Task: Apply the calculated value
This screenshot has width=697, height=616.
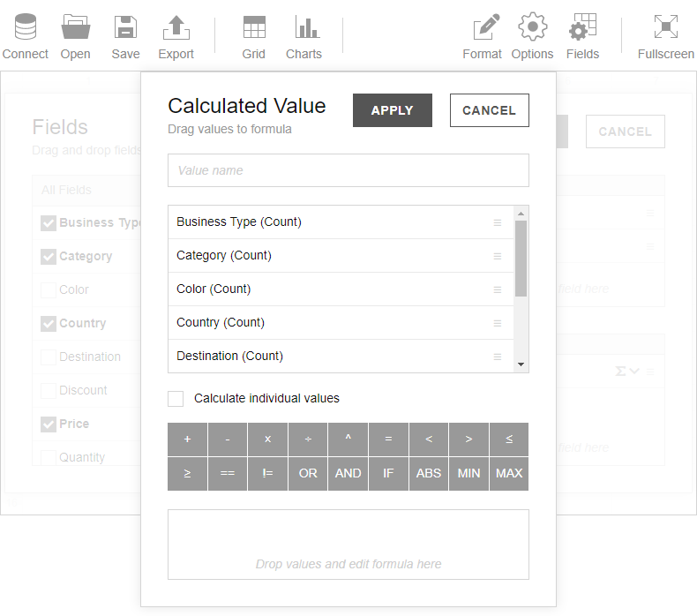Action: click(x=392, y=110)
